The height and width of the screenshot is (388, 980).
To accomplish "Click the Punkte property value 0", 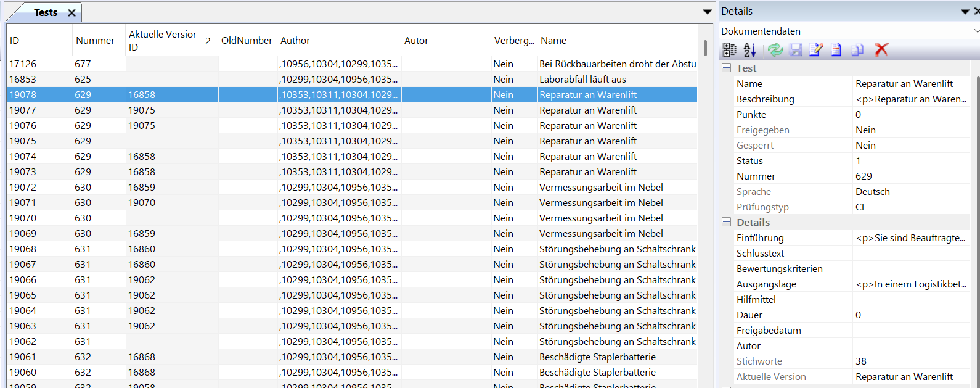I will point(911,114).
